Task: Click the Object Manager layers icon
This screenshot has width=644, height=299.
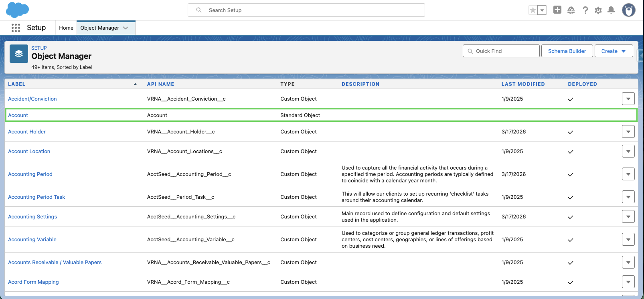Action: point(19,54)
